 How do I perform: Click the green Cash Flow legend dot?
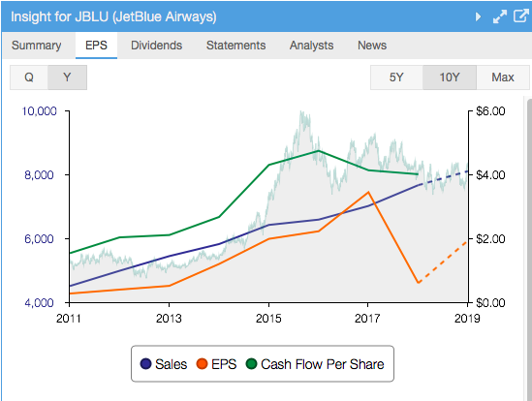pyautogui.click(x=251, y=364)
